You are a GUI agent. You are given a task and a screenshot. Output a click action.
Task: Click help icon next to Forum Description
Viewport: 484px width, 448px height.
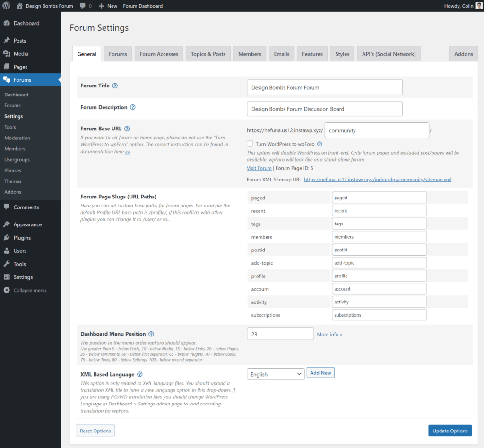click(133, 107)
